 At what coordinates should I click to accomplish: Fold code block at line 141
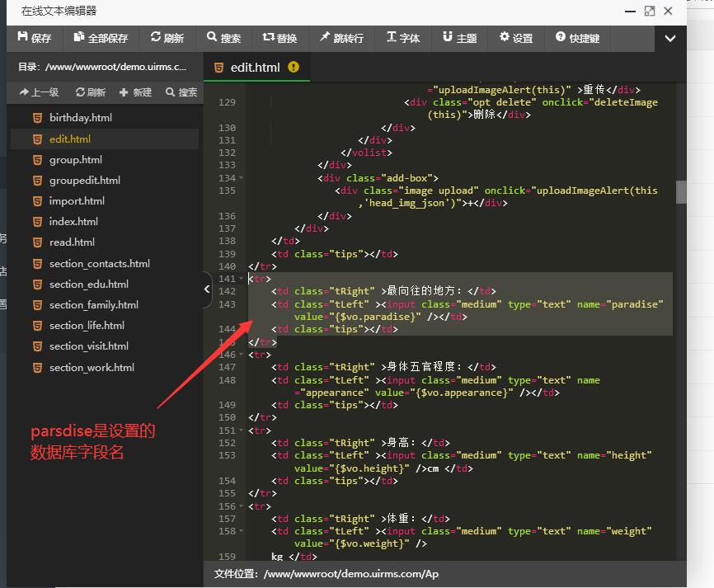[242, 279]
